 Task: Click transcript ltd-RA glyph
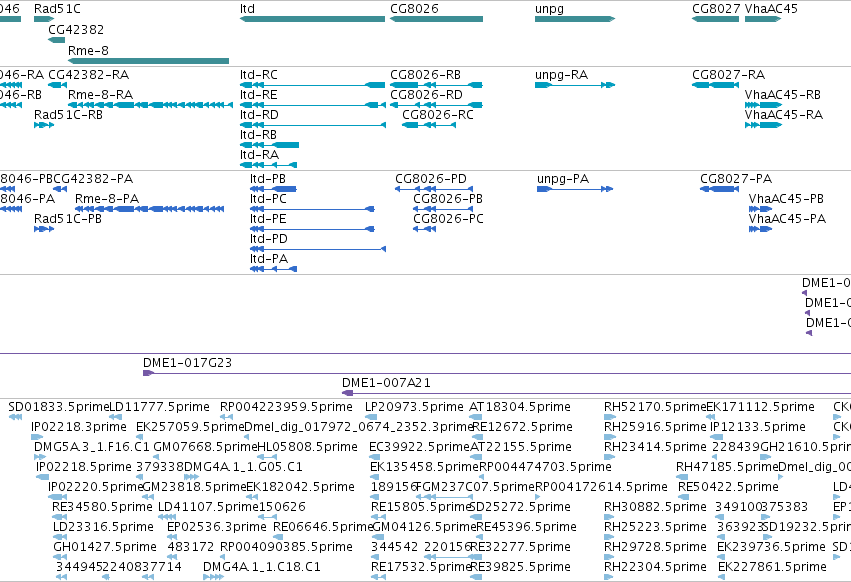(x=268, y=165)
